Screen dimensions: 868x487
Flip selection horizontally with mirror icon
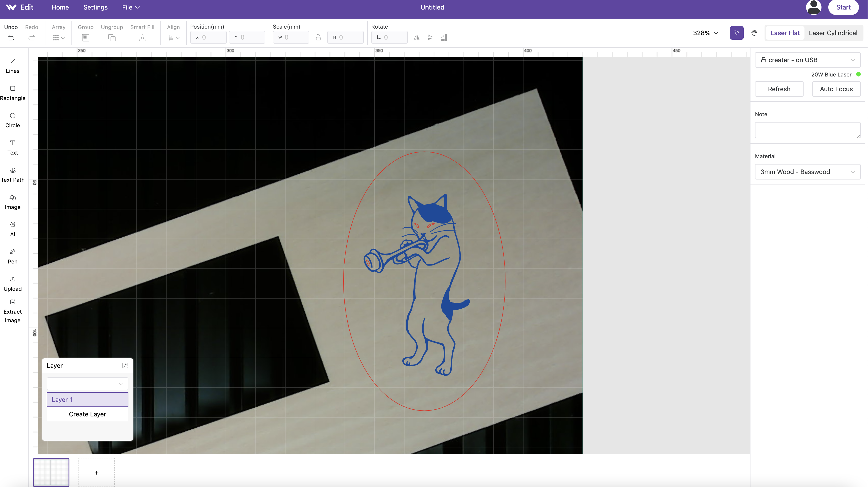click(x=417, y=37)
